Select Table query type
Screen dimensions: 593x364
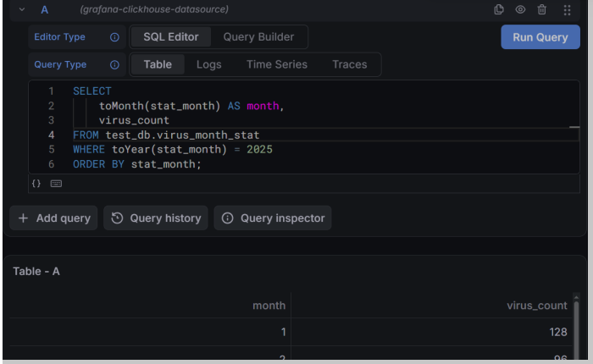[x=158, y=64]
